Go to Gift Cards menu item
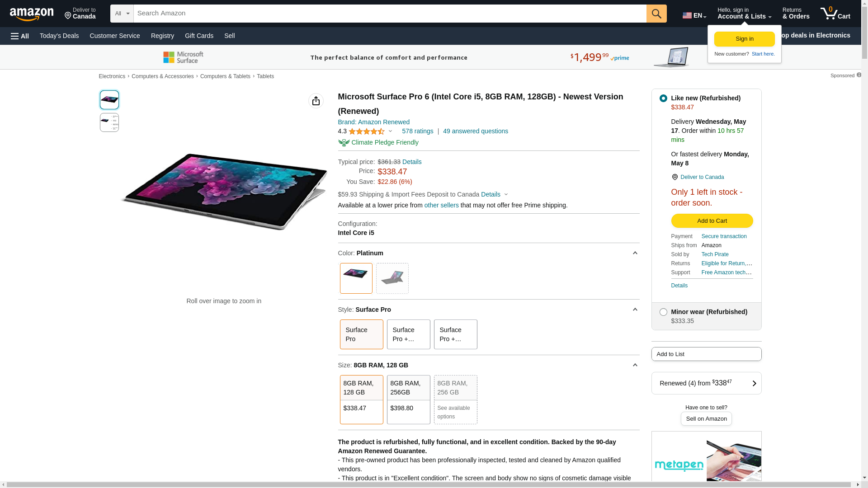This screenshot has width=868, height=488. coord(199,36)
